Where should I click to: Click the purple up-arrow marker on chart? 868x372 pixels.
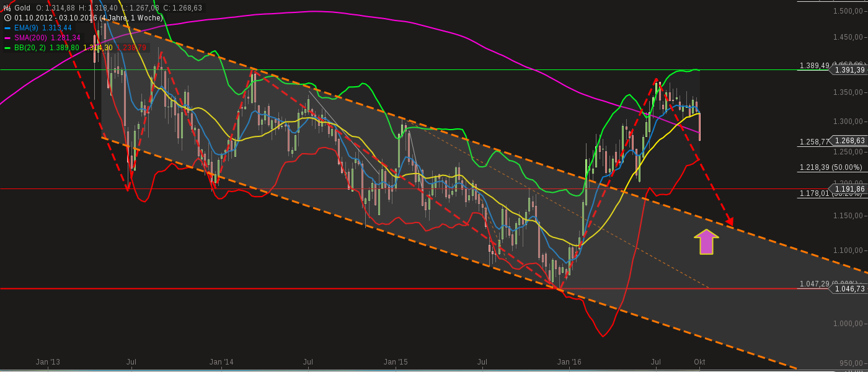(706, 242)
